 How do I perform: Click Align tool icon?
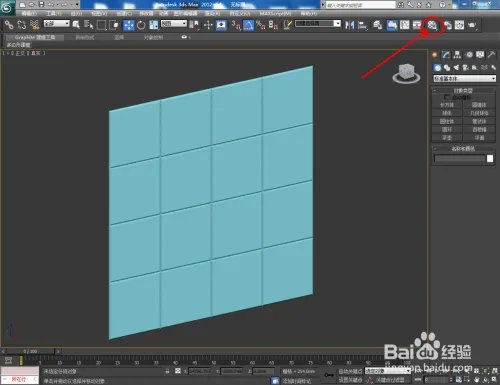pos(362,25)
